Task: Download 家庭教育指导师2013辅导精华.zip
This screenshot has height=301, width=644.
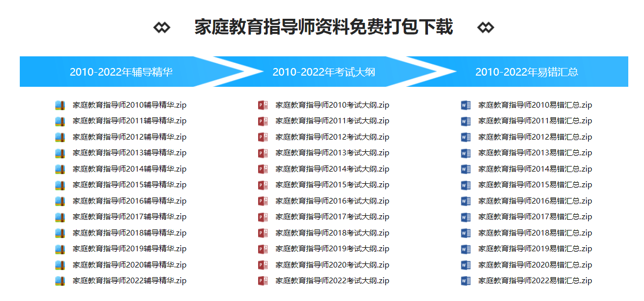Action: 129,153
